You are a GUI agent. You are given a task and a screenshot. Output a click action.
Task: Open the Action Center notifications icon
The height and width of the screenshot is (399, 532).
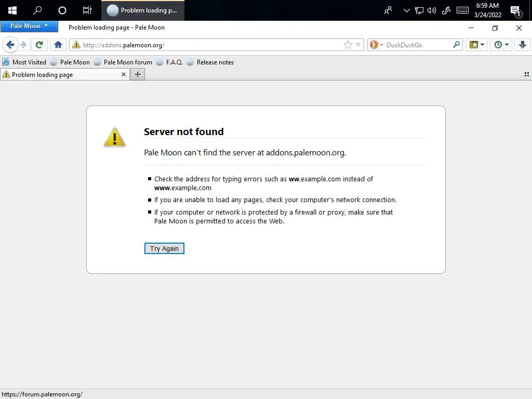[x=516, y=11]
